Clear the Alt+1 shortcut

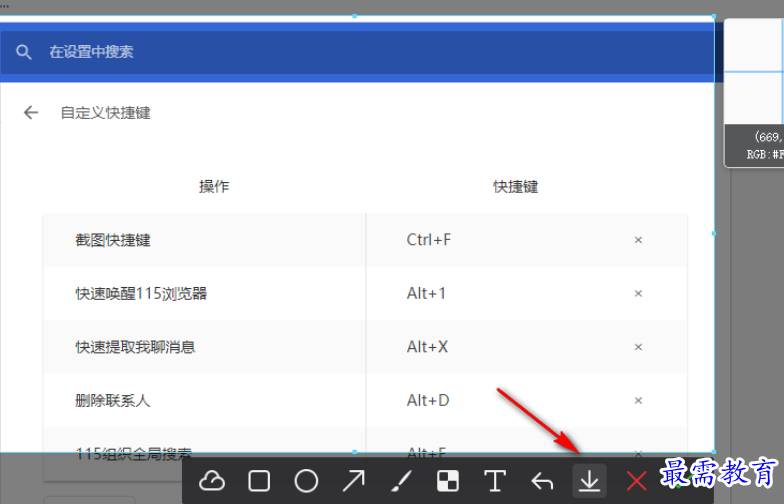pos(638,294)
